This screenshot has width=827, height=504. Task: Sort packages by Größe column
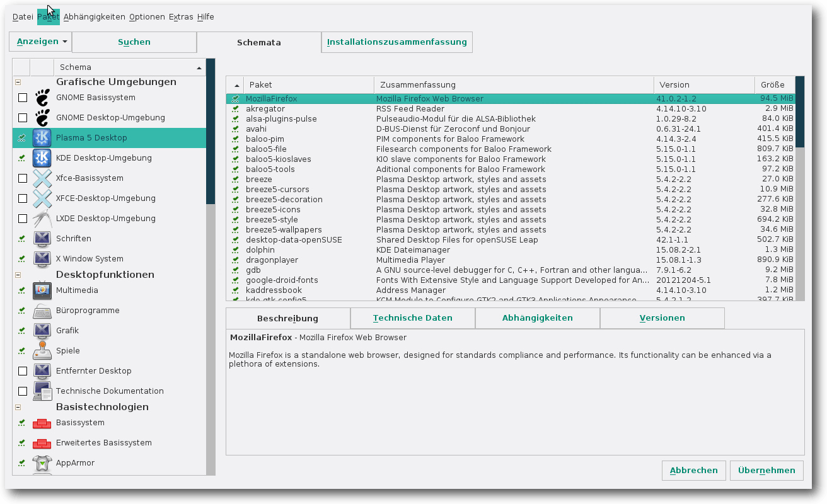pos(775,85)
